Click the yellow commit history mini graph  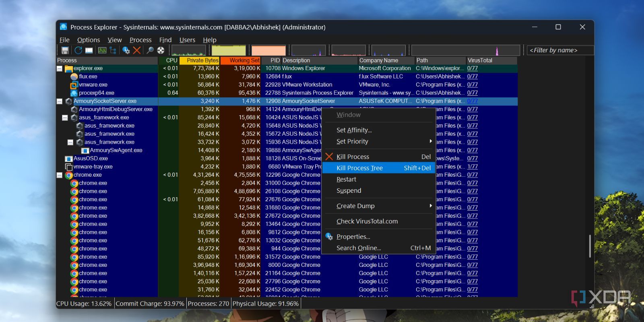[x=229, y=50]
